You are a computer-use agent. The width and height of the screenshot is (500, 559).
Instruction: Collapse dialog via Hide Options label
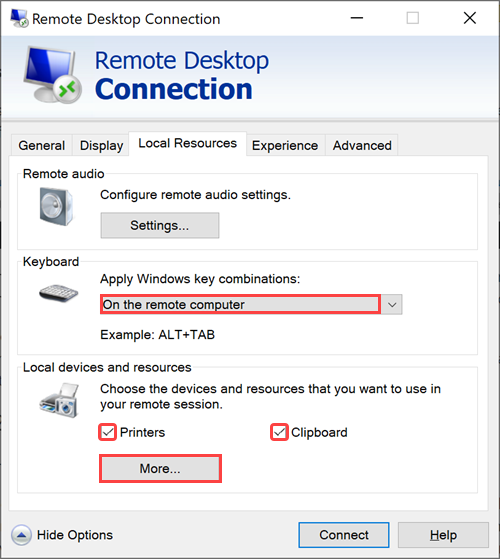point(75,535)
